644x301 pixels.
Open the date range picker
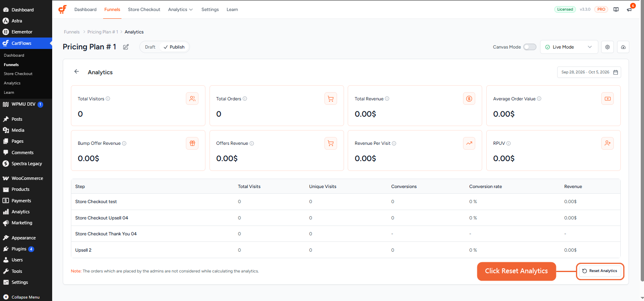[x=589, y=72]
